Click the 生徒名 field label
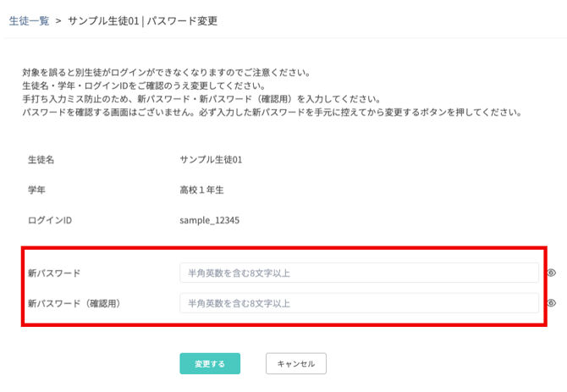The width and height of the screenshot is (567, 392). pyautogui.click(x=40, y=159)
